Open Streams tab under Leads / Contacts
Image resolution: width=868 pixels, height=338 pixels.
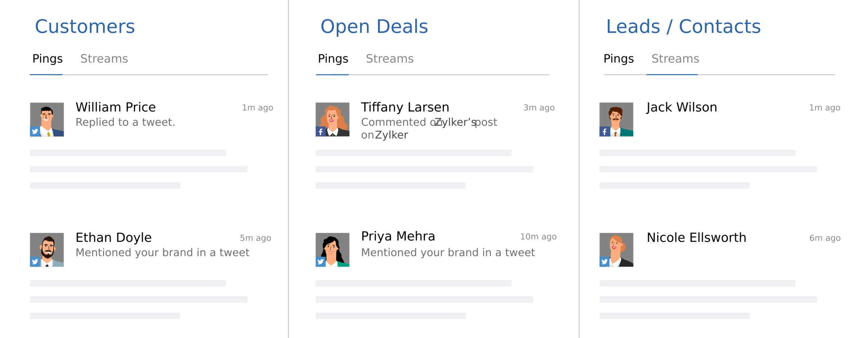[x=675, y=59]
